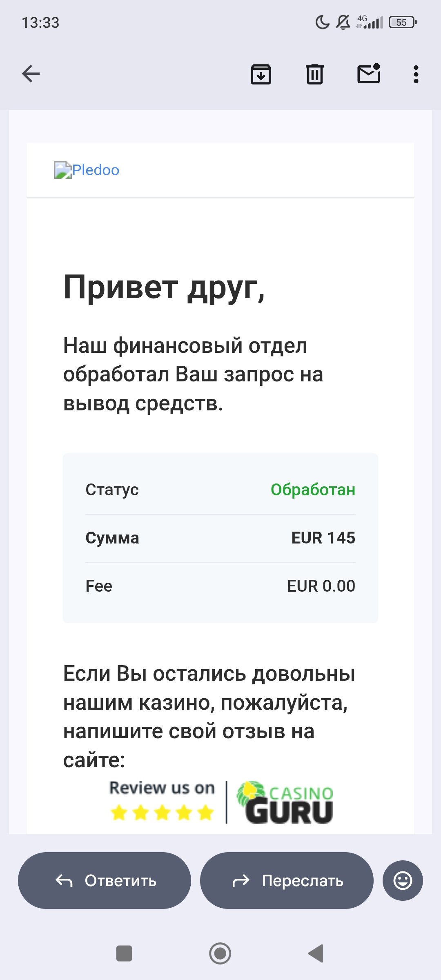
Task: Open the Pledoo logo link
Action: (x=96, y=170)
